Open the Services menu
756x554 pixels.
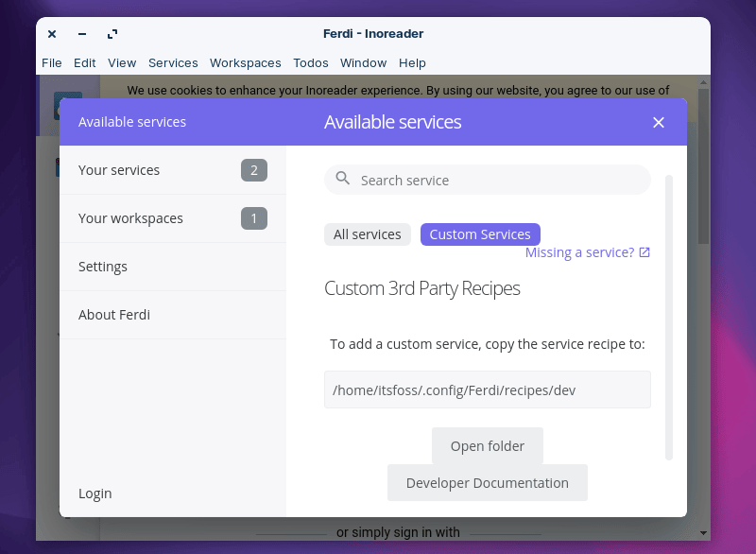point(173,63)
